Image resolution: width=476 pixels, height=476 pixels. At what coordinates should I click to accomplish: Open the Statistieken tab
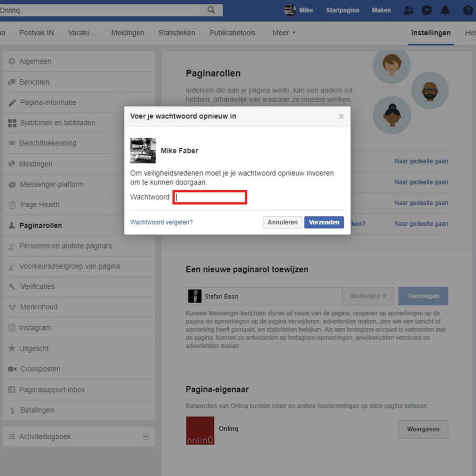[177, 33]
